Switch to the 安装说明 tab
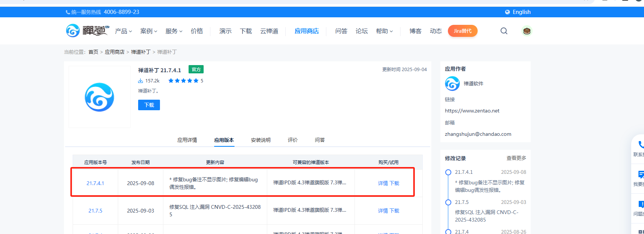Viewport: 644px width, 234px height. point(260,140)
